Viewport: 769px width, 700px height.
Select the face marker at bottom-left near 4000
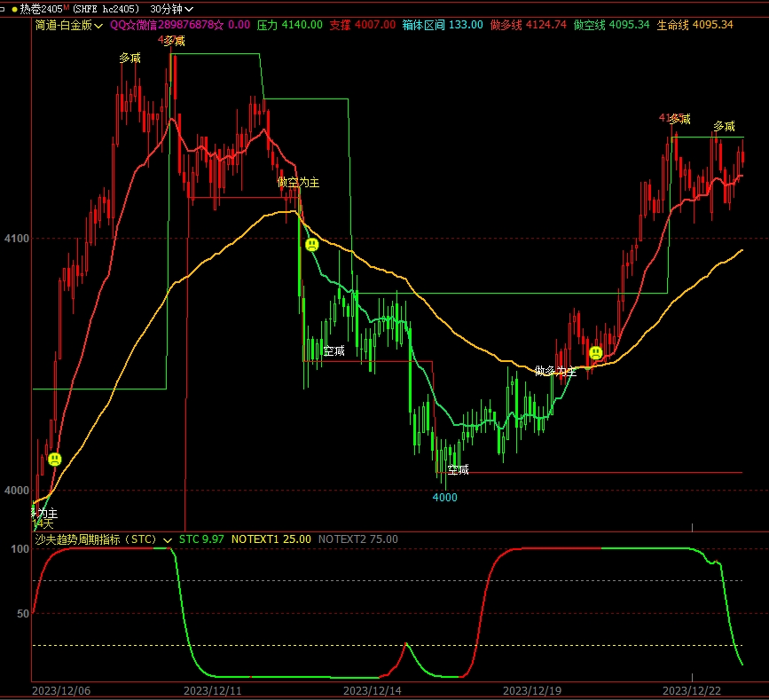point(55,459)
